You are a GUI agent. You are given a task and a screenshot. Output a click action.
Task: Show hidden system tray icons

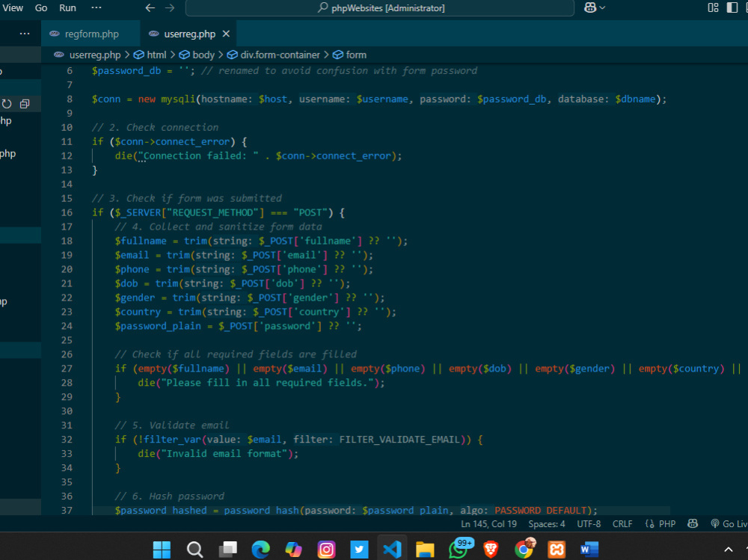(728, 550)
